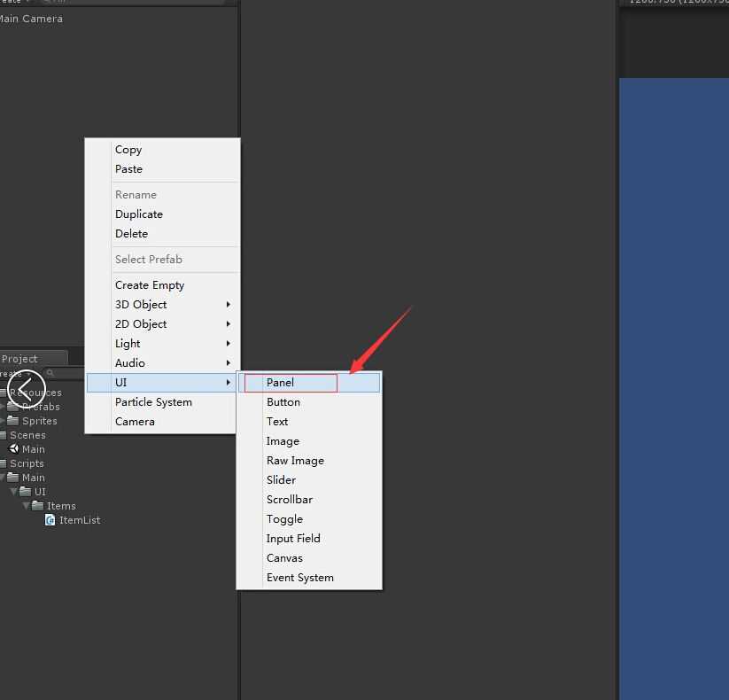Click the Items folder icon

pyautogui.click(x=38, y=506)
